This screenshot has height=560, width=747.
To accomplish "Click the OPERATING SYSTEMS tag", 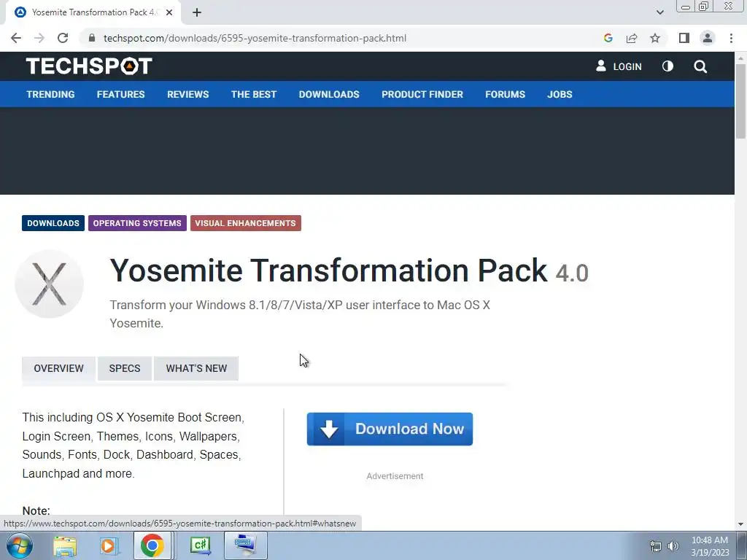I will point(137,223).
